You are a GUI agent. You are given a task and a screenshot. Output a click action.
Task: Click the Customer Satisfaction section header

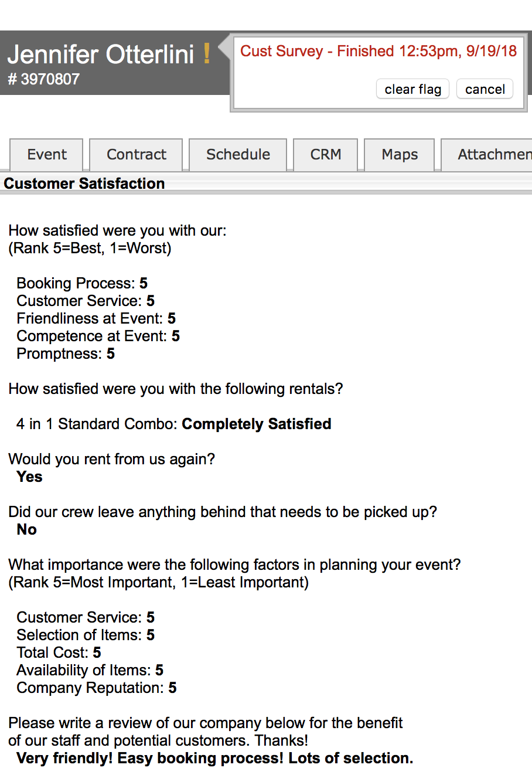[x=84, y=183]
